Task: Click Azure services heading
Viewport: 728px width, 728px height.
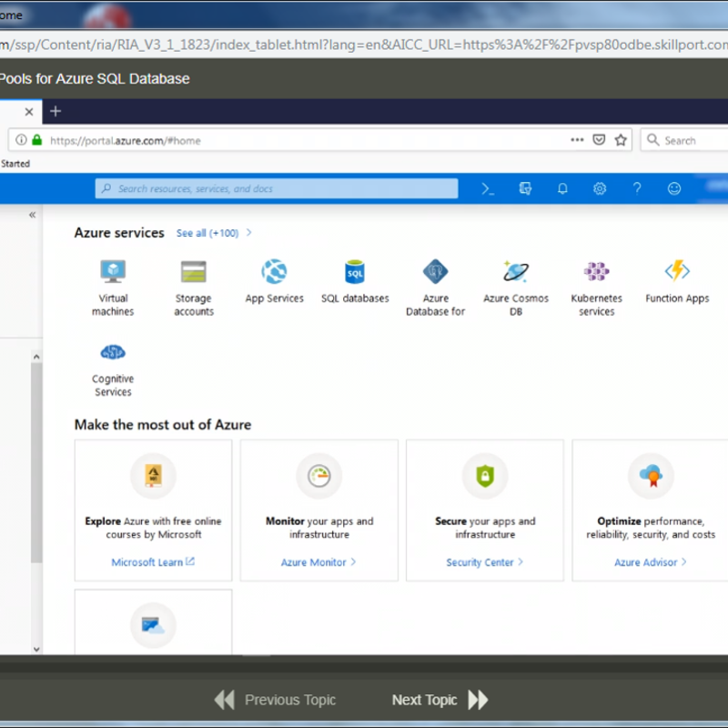Action: (119, 233)
